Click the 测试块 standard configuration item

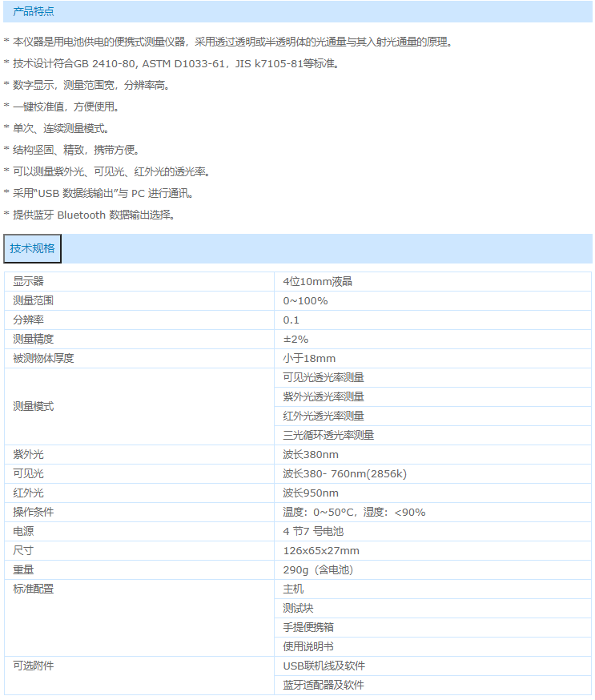(x=298, y=608)
